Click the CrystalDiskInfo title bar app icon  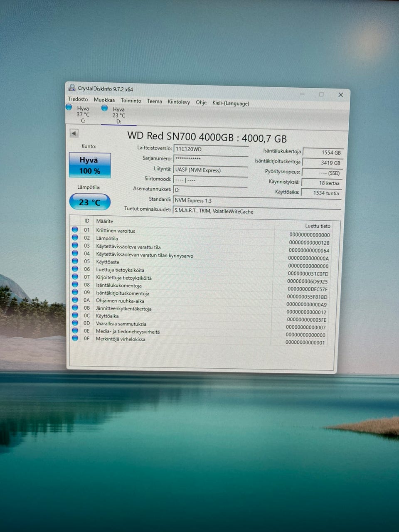pyautogui.click(x=72, y=88)
